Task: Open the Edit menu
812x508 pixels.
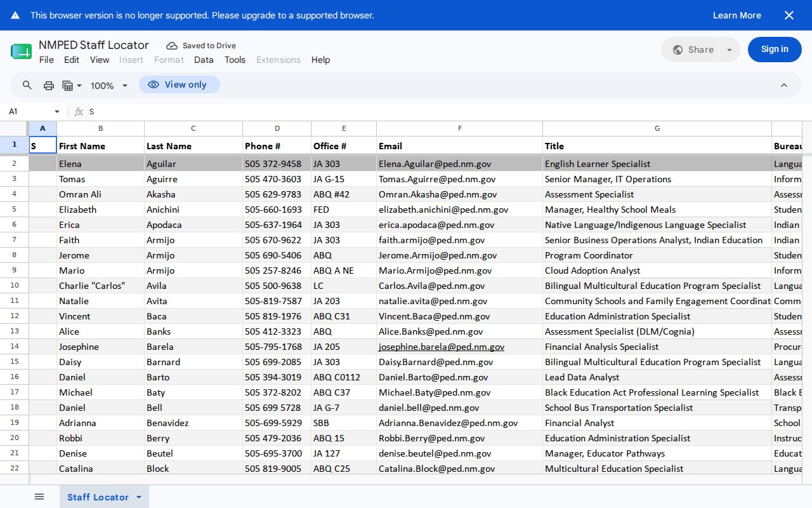Action: [x=72, y=60]
